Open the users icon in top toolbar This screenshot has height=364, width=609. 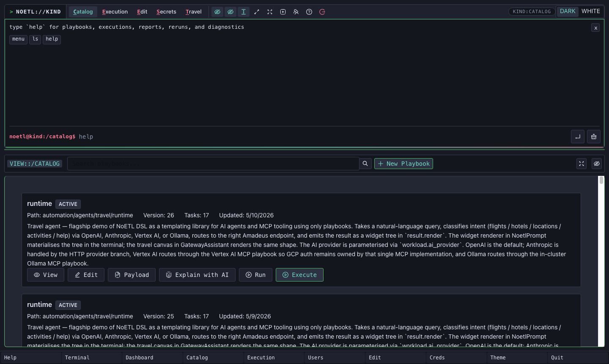coord(296,12)
